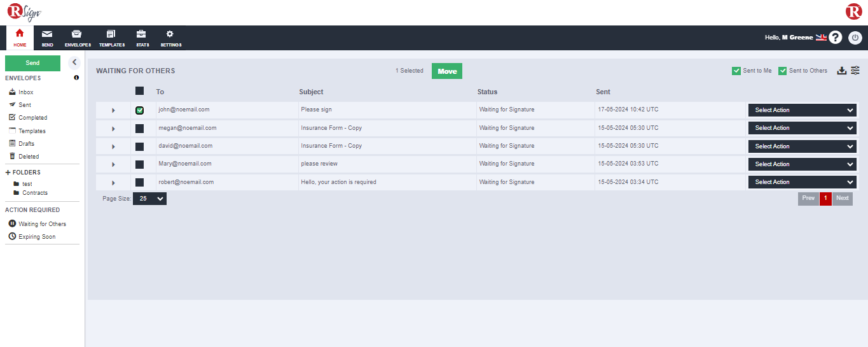
Task: Switch language with the UK flag icon
Action: tap(821, 38)
